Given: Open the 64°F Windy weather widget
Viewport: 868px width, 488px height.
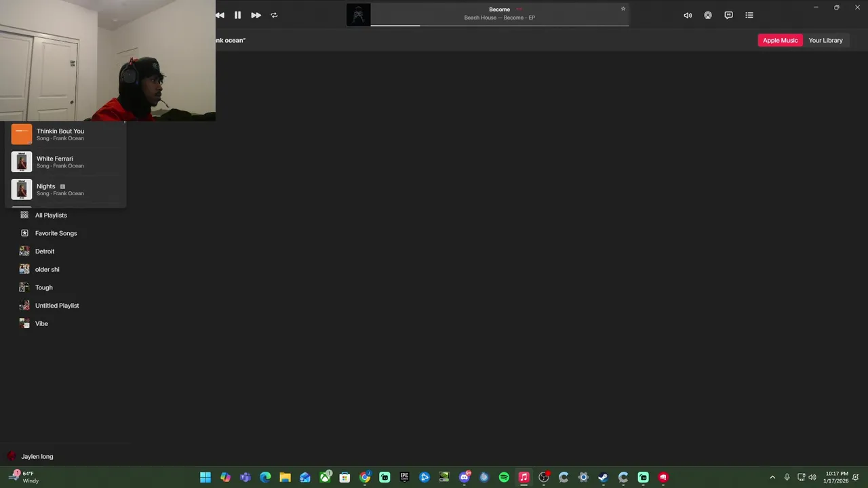Looking at the screenshot, I should coord(24,477).
